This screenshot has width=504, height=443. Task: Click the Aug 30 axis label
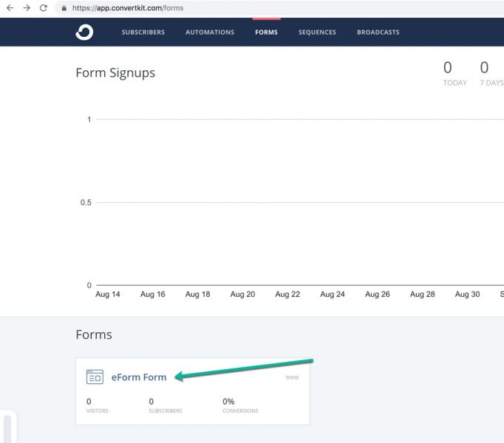467,295
